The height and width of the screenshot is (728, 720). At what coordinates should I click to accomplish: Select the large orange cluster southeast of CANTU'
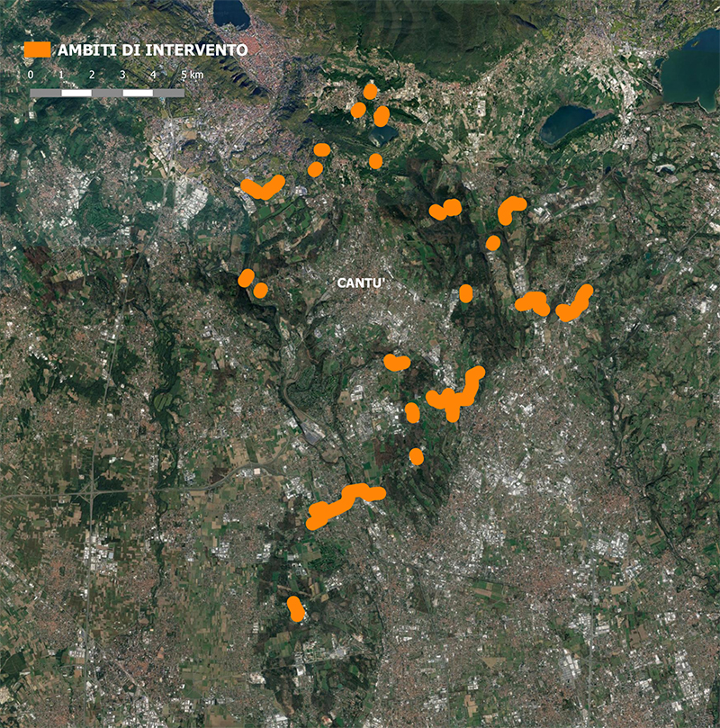coord(456,393)
